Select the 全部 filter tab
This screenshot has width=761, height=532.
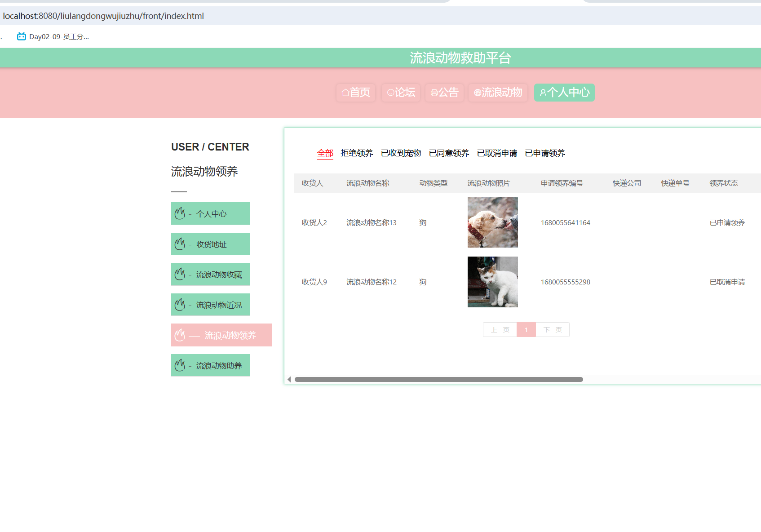tap(325, 153)
